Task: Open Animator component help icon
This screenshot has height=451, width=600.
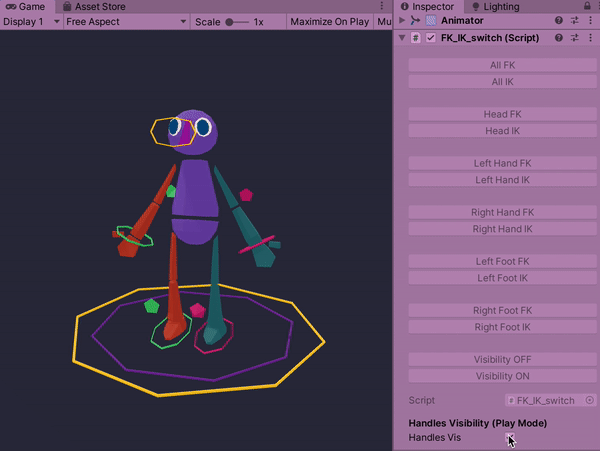Action: point(559,20)
